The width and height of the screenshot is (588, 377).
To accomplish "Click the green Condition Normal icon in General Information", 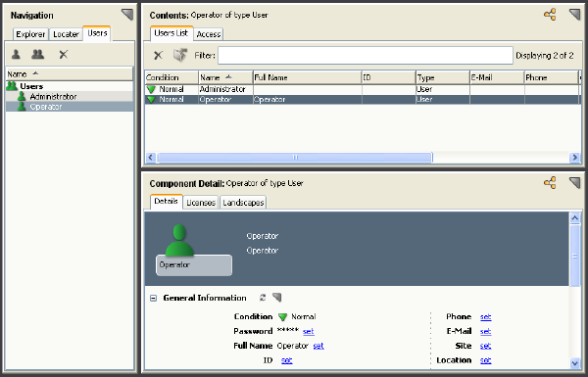I will pyautogui.click(x=283, y=317).
